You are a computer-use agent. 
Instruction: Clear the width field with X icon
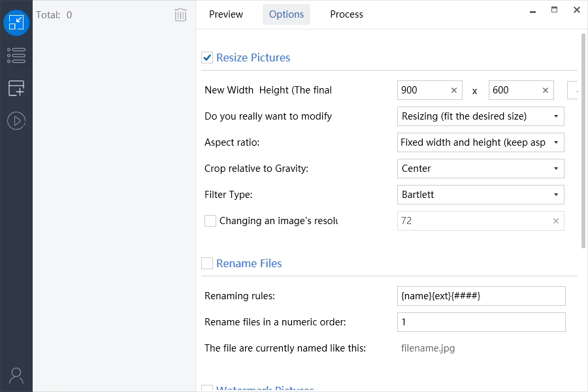coord(454,90)
